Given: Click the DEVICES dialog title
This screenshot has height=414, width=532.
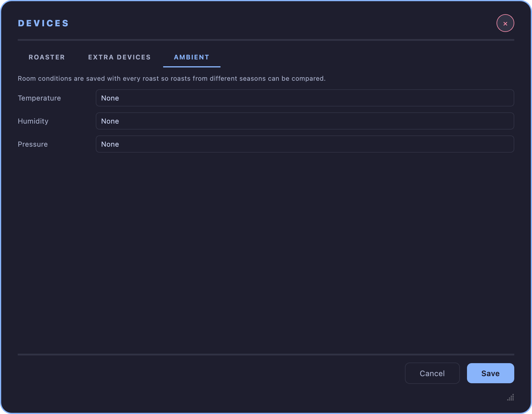Looking at the screenshot, I should pyautogui.click(x=43, y=23).
